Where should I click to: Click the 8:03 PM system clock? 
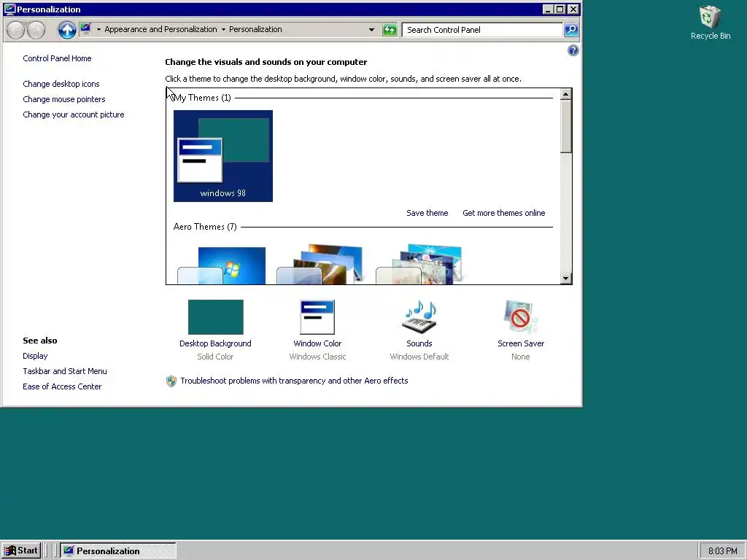722,551
